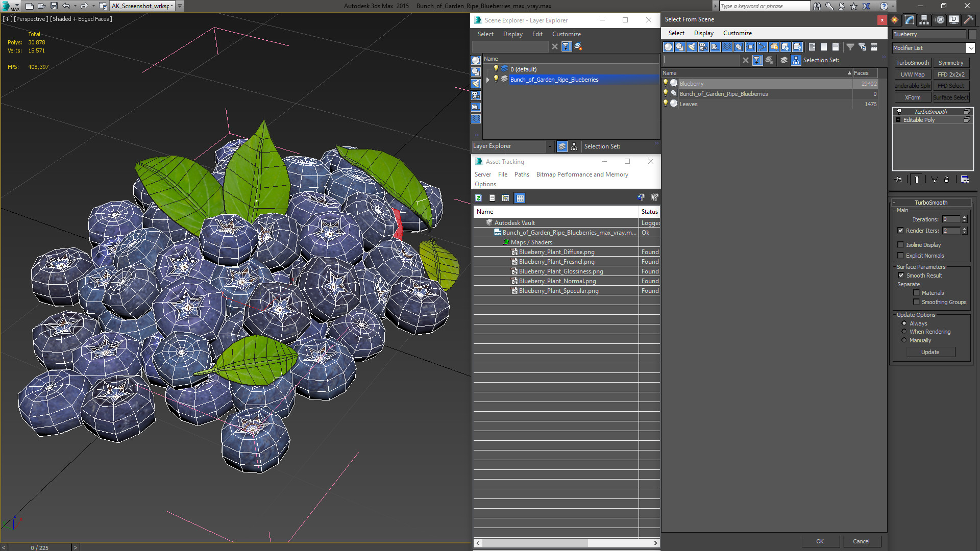The image size is (980, 551).
Task: Toggle Display Lights filter in Select From Scene
Action: point(692,47)
